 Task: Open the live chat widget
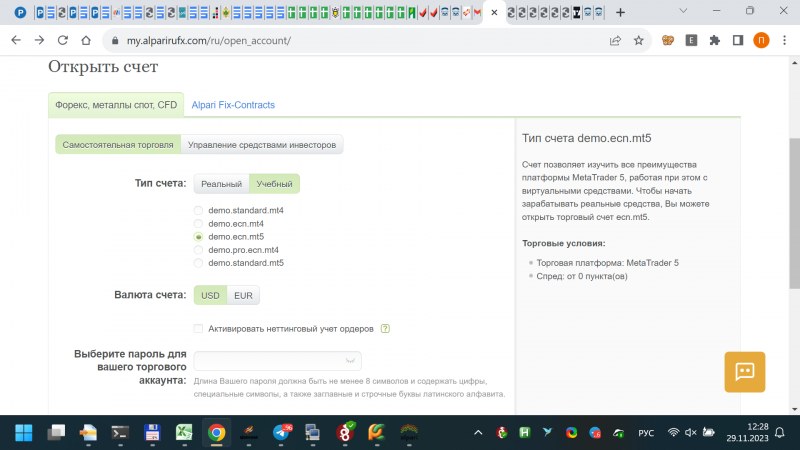point(745,371)
